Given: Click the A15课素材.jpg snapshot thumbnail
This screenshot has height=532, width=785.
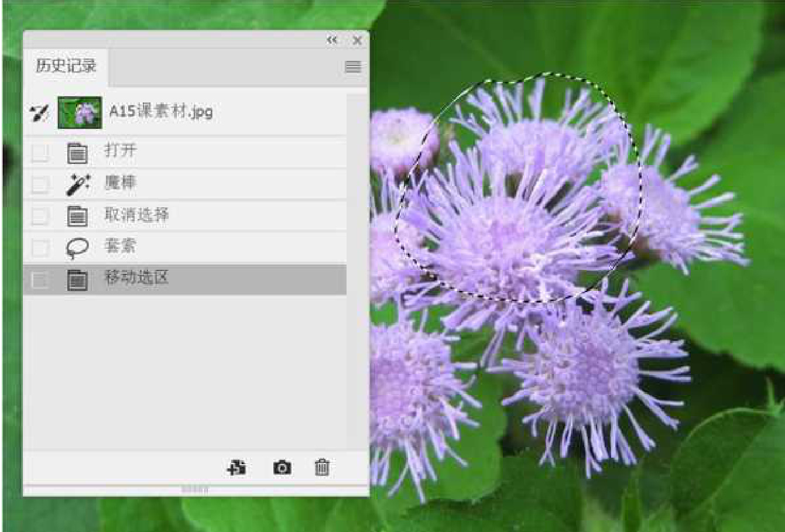Looking at the screenshot, I should tap(80, 112).
